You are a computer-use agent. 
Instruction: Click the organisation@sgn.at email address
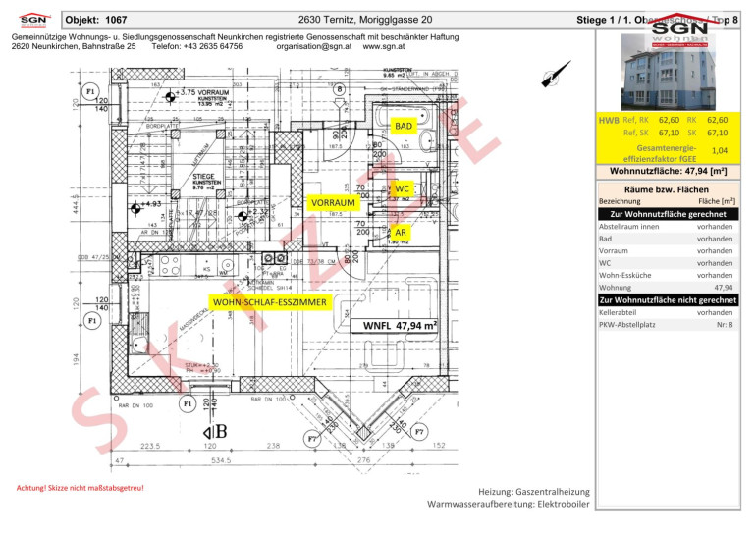314,47
